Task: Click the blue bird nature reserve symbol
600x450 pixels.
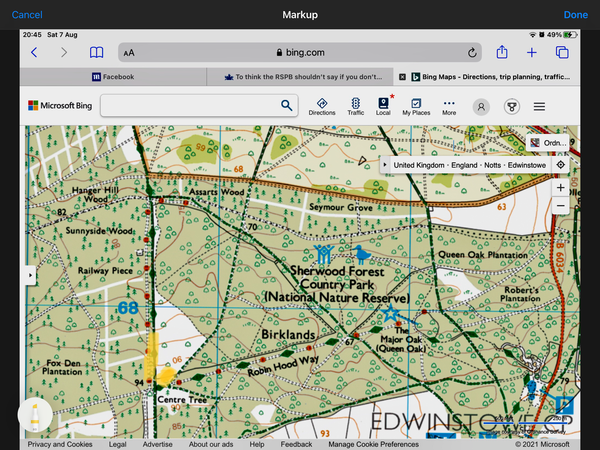Action: pos(361,254)
